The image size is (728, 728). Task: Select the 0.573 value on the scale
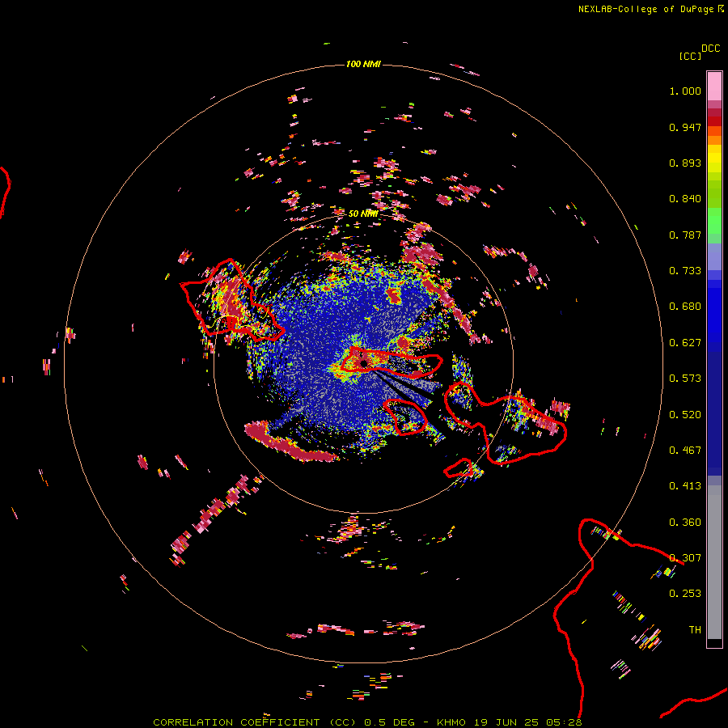click(685, 379)
